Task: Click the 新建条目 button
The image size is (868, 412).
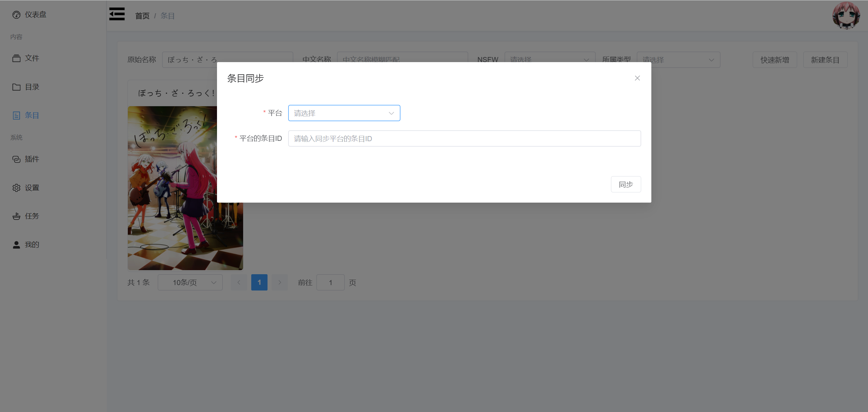Action: [x=825, y=60]
